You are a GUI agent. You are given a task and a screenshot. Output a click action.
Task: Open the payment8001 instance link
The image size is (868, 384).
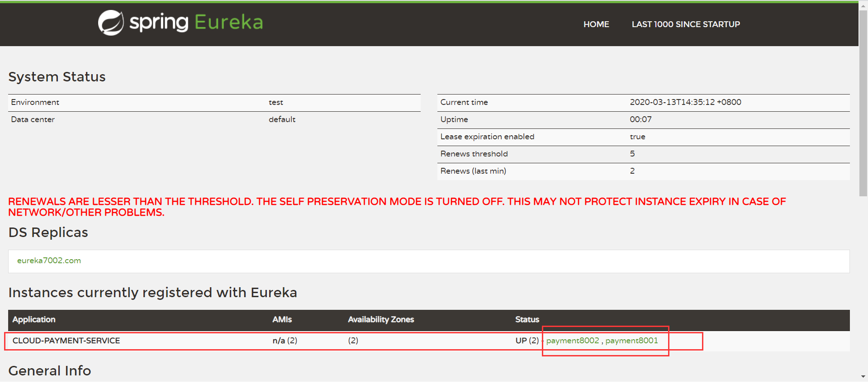click(632, 341)
